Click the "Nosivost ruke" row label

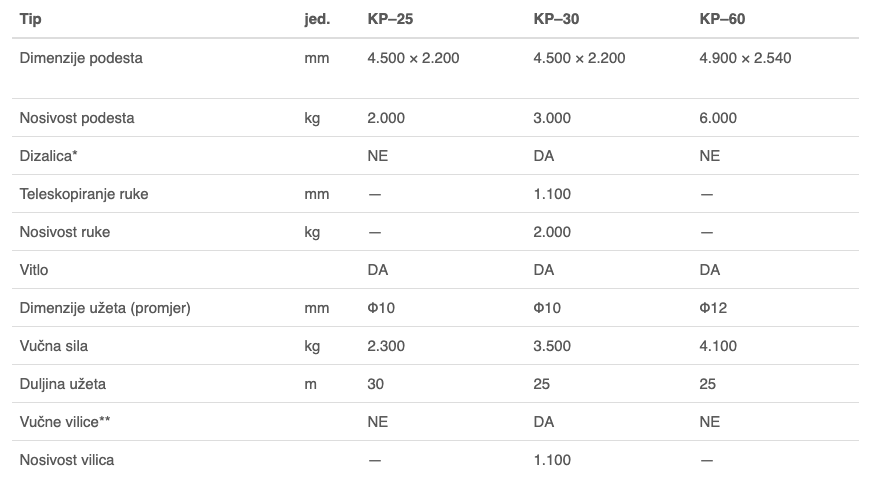click(x=65, y=232)
